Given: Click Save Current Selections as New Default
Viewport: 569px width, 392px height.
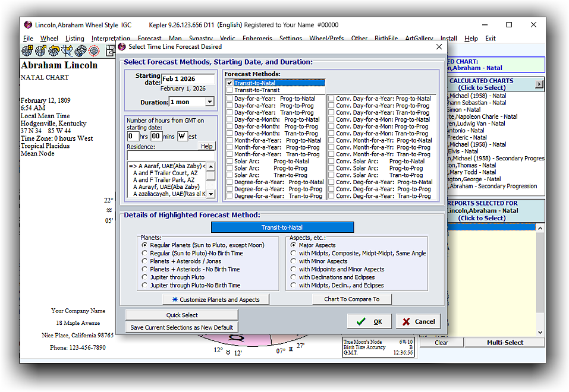Looking at the screenshot, I should tap(181, 327).
